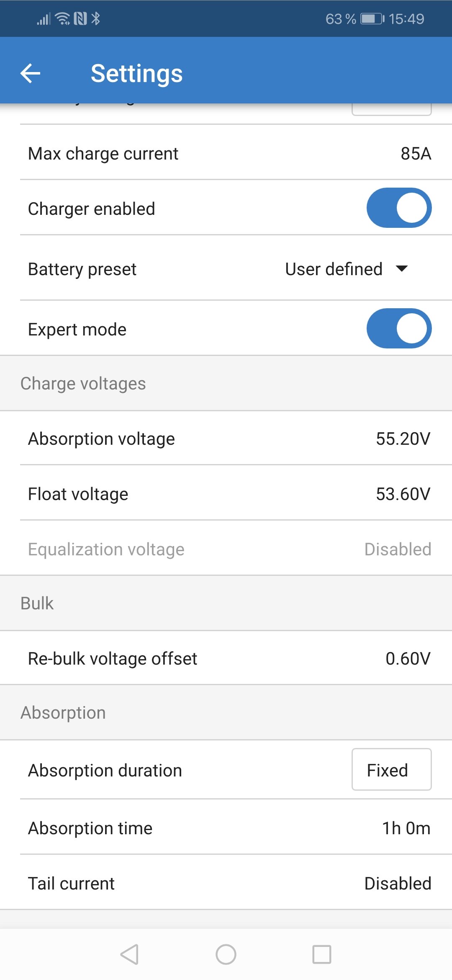Image resolution: width=452 pixels, height=980 pixels.
Task: Tap the Bluetooth status icon
Action: (96, 18)
